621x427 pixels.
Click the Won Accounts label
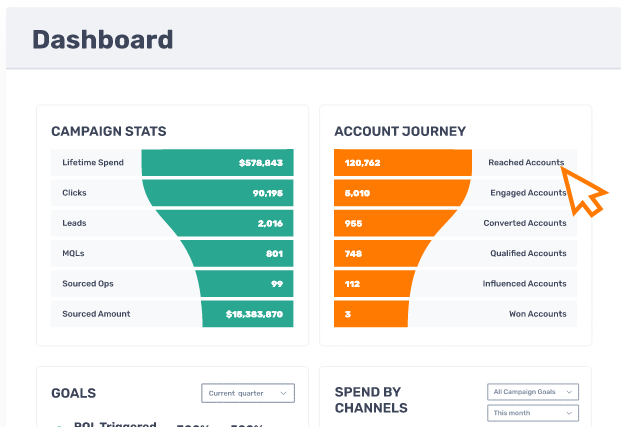pos(537,314)
